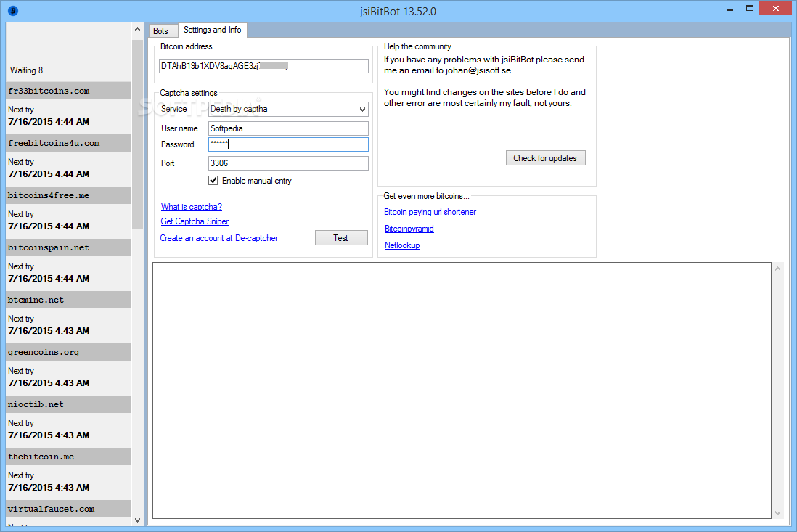
Task: Click the Next try time under fr33bitcoins.com
Action: tap(49, 122)
